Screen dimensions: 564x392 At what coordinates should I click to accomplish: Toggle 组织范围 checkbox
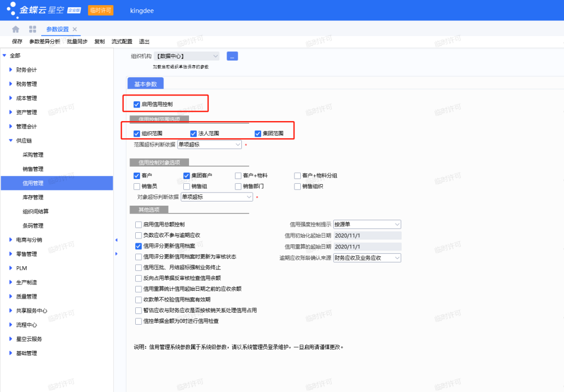pos(137,134)
